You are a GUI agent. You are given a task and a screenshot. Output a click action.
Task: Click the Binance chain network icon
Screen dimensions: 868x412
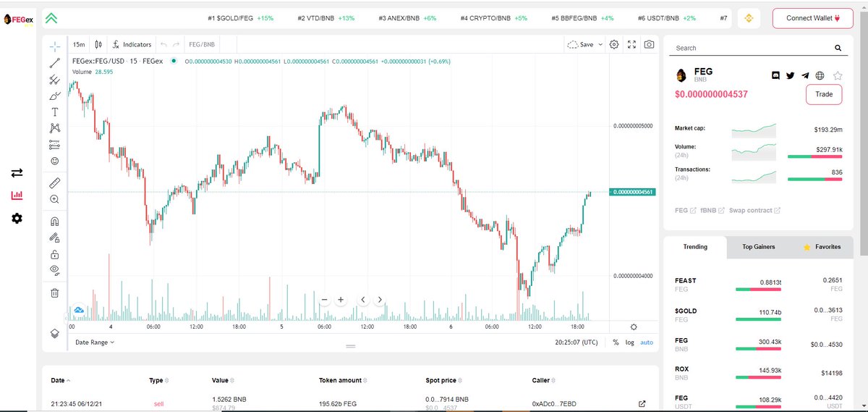pyautogui.click(x=750, y=18)
